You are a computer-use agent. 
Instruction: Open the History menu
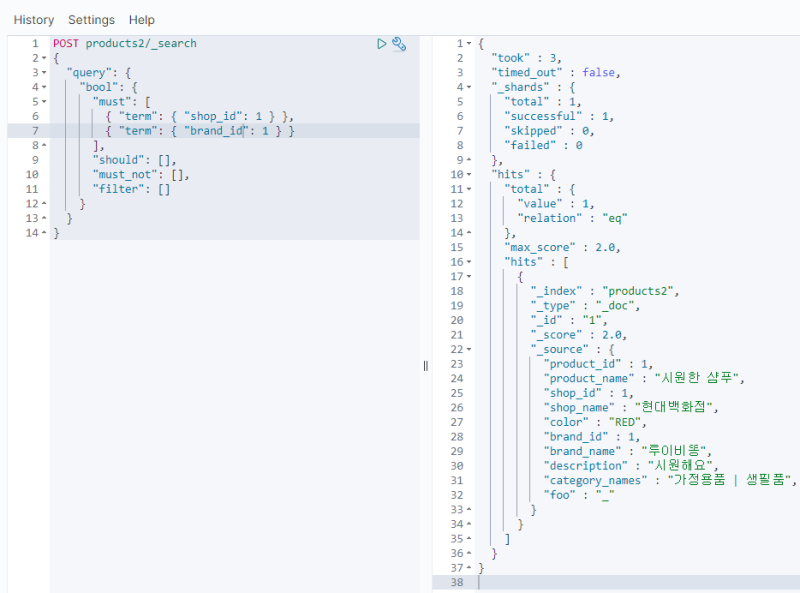[x=34, y=20]
